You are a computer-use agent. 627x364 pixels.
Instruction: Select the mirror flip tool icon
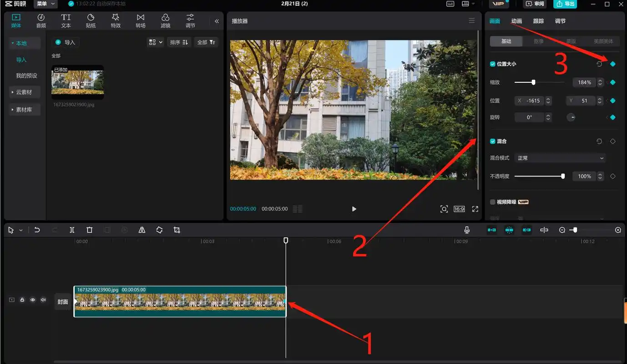point(142,230)
